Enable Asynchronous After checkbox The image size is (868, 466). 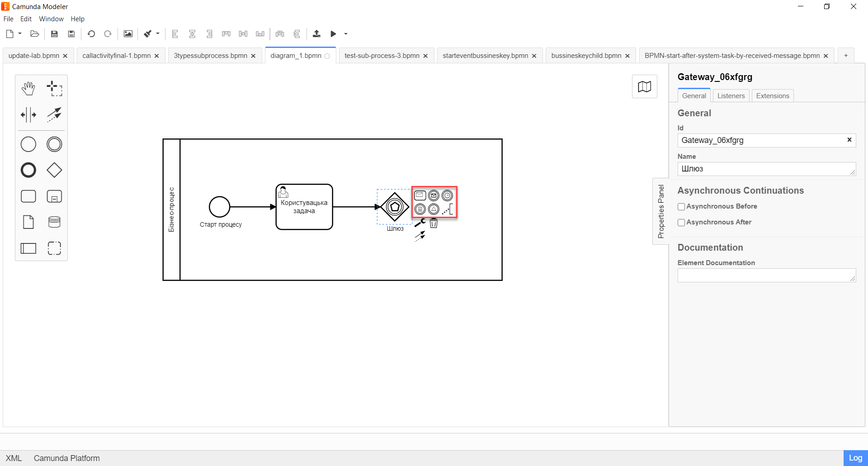[x=681, y=223]
